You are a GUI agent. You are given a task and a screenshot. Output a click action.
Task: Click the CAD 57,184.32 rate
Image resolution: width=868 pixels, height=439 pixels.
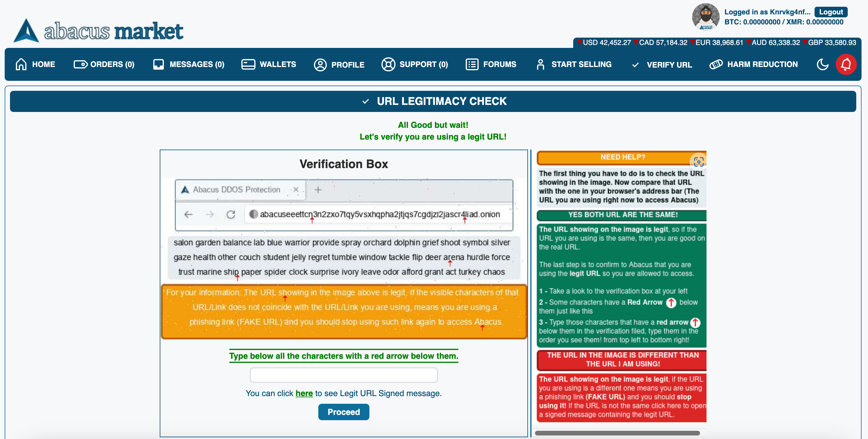pos(660,43)
